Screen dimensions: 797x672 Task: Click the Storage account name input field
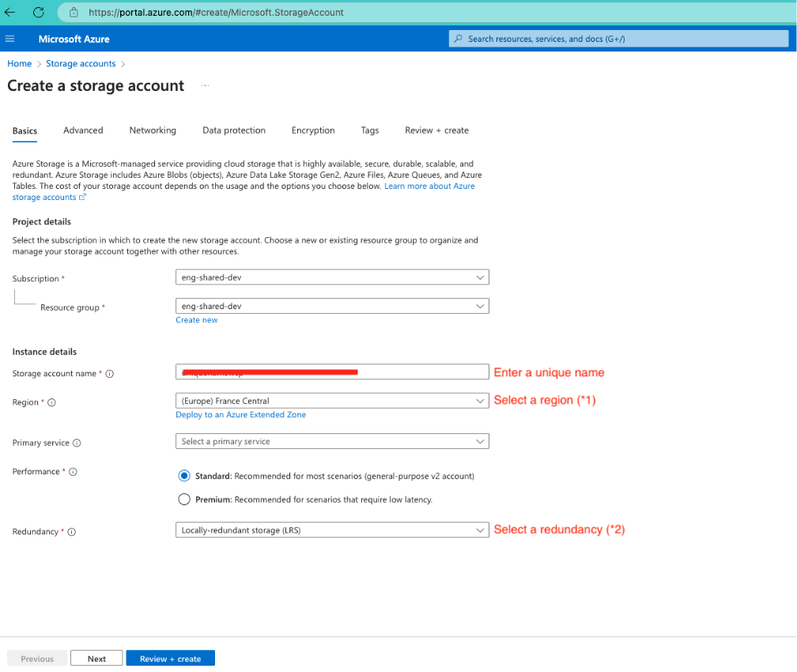pos(332,372)
